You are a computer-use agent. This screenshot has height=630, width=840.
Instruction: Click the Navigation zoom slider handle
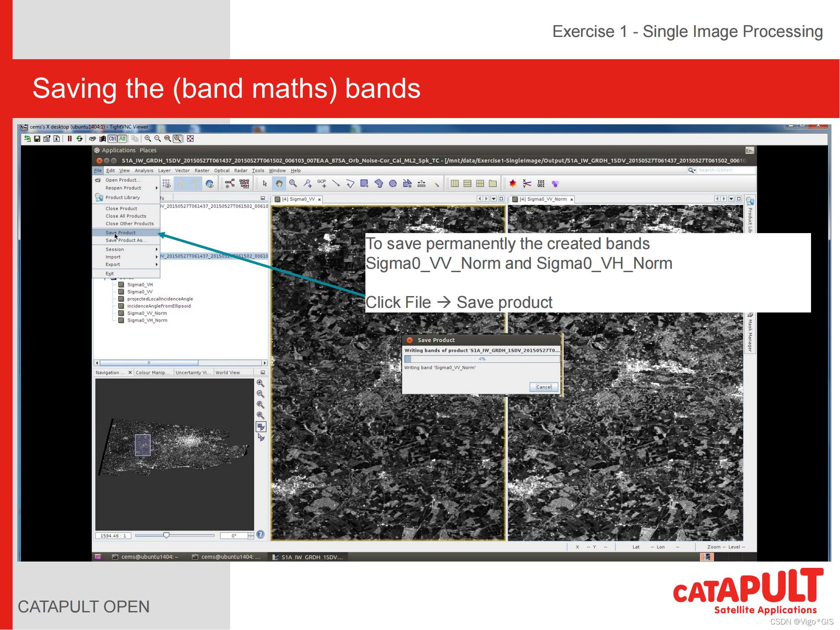(166, 535)
